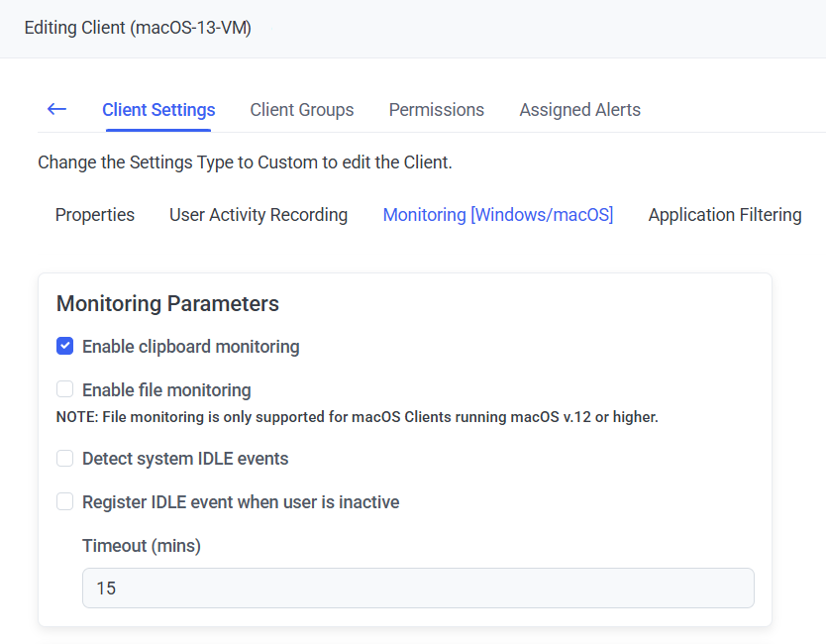Switch to the Application Filtering sub-tab
This screenshot has width=826, height=644.
[724, 215]
